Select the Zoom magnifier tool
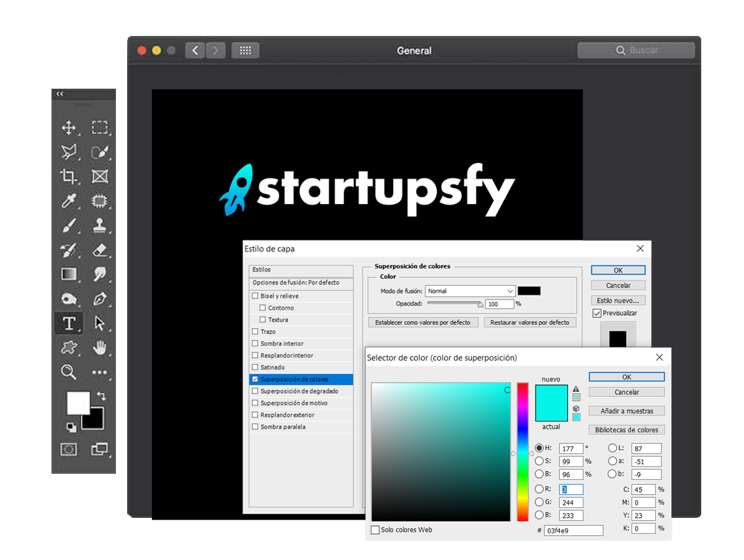 (x=68, y=372)
